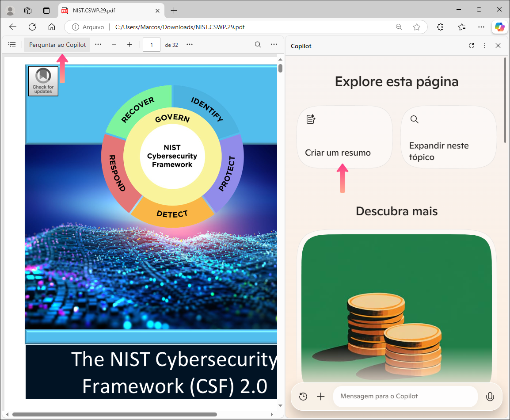Click the PDF vertical scrollbar thumb
The width and height of the screenshot is (510, 420).
[x=280, y=69]
